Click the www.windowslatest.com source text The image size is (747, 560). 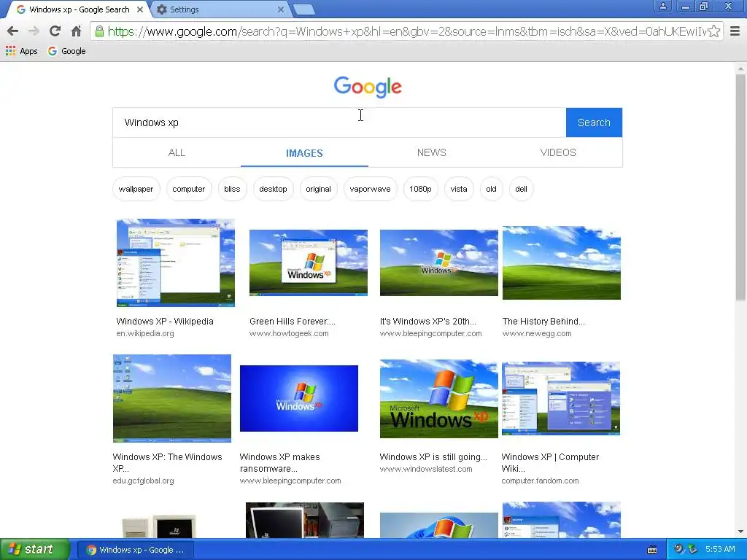(426, 469)
